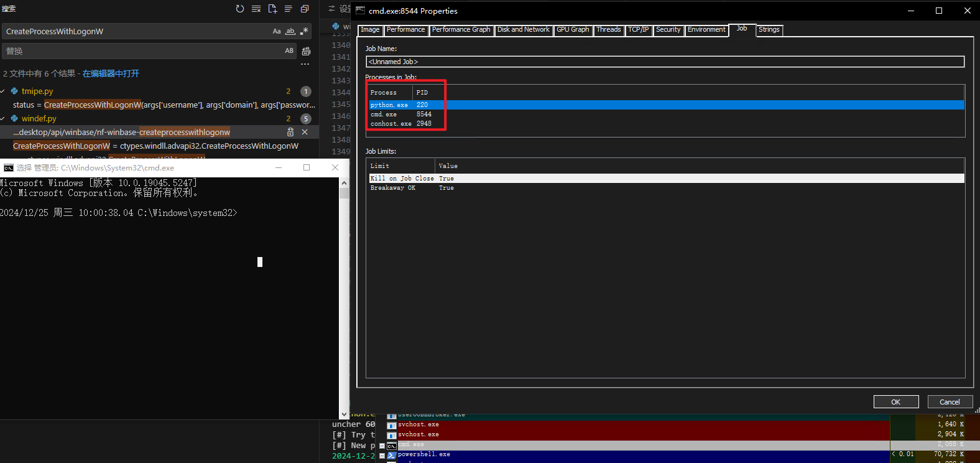Click the search text input field
This screenshot has height=463, width=980.
[x=137, y=31]
